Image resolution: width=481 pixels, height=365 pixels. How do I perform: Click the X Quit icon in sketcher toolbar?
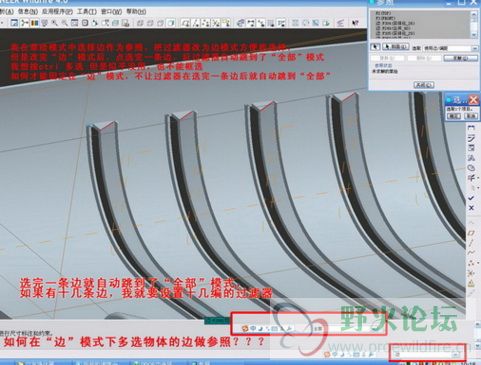tap(471, 208)
